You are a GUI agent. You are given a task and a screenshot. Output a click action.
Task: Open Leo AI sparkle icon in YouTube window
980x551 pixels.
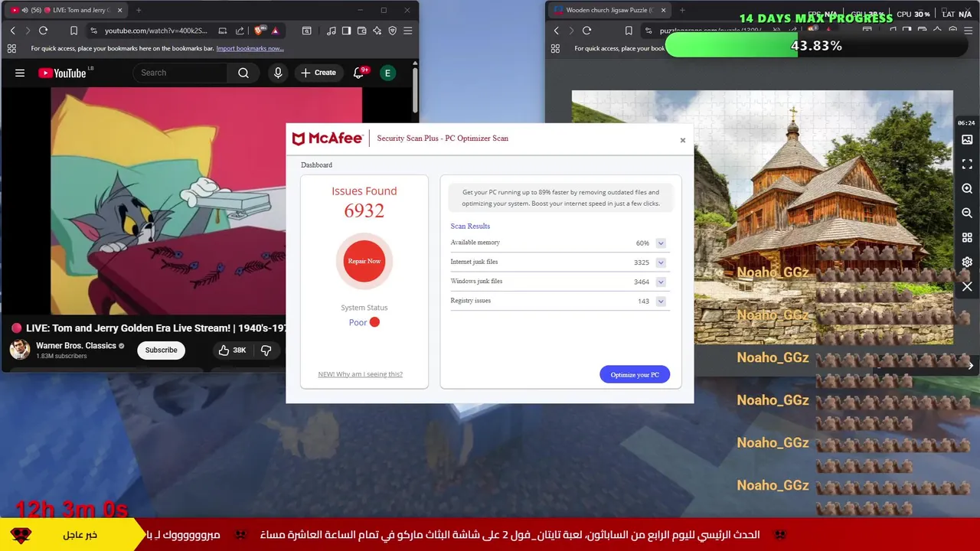click(377, 31)
